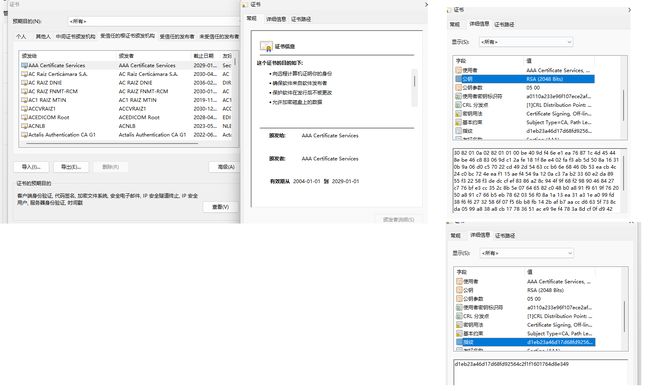Click the 颁发者说明 button in the 证书信息 window

(398, 219)
